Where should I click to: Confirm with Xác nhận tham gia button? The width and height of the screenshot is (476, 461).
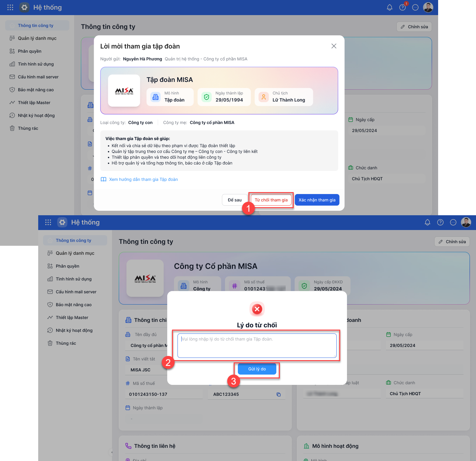tap(317, 200)
